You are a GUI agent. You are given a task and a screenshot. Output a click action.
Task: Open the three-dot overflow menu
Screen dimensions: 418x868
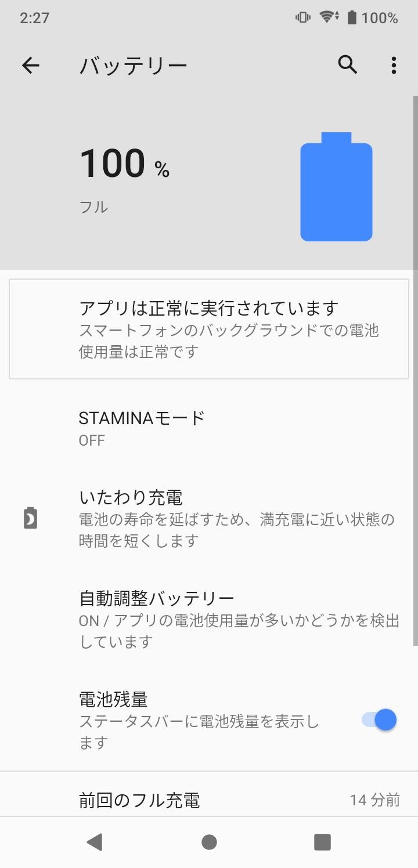tap(394, 65)
